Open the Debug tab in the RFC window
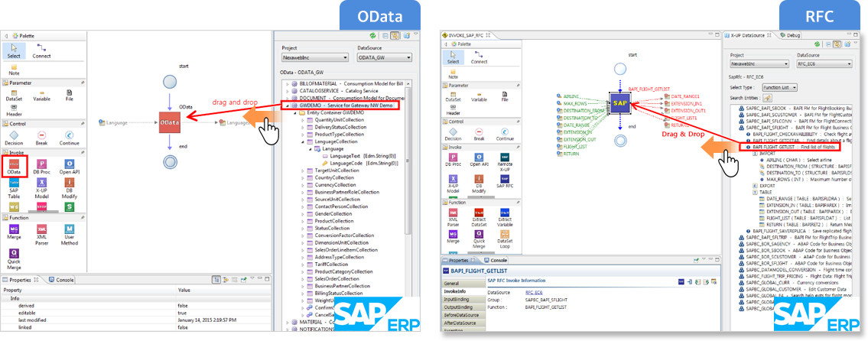This screenshot has height=341, width=868. coord(789,35)
